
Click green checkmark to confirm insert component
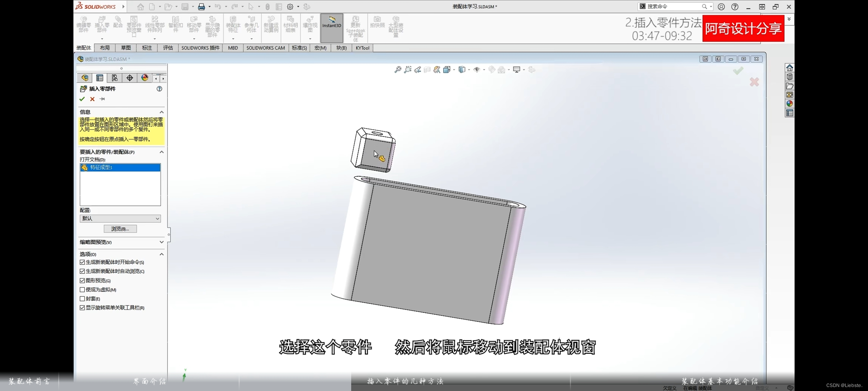(82, 99)
